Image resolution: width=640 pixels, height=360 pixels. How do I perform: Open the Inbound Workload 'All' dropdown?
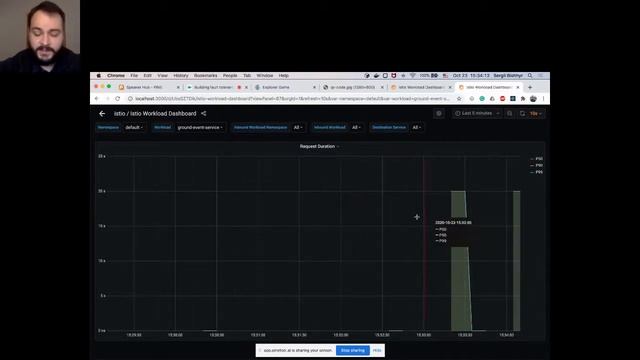click(356, 127)
